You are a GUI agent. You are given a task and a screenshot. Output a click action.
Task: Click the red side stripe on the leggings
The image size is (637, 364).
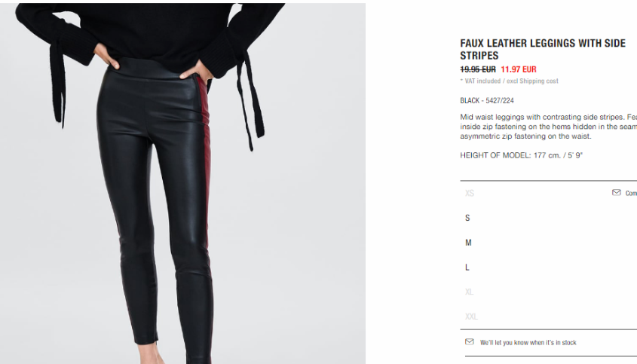(206, 163)
